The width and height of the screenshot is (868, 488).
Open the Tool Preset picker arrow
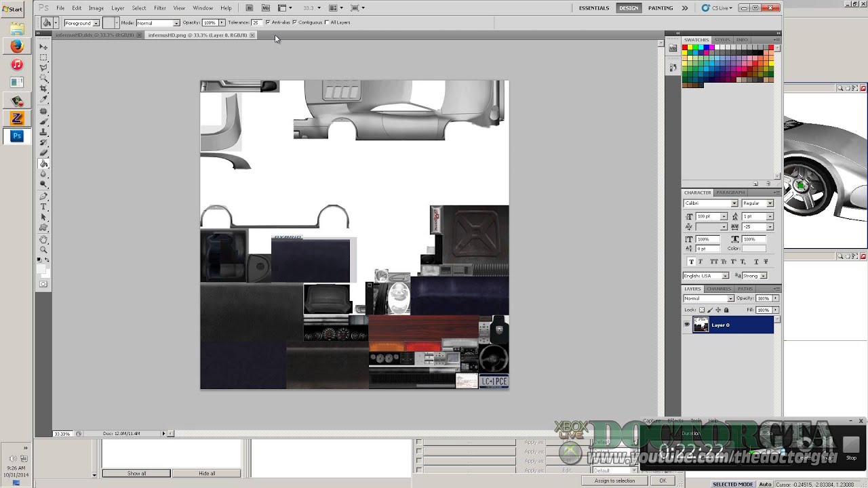pyautogui.click(x=56, y=23)
